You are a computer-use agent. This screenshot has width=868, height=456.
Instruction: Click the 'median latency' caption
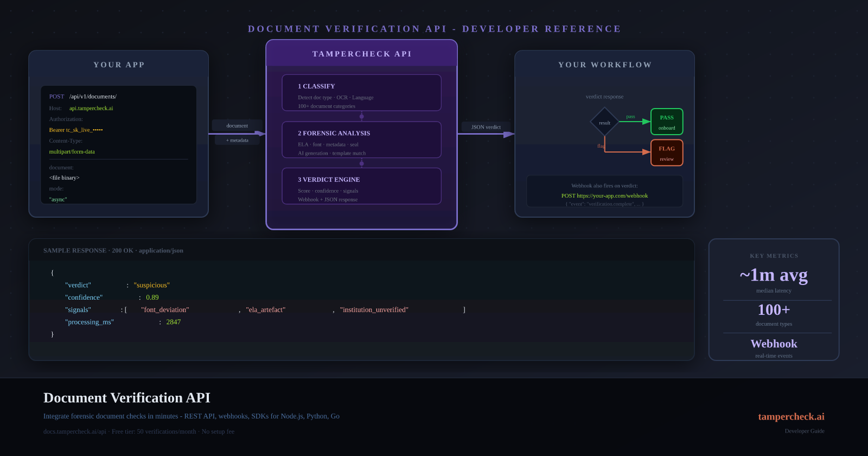point(774,290)
